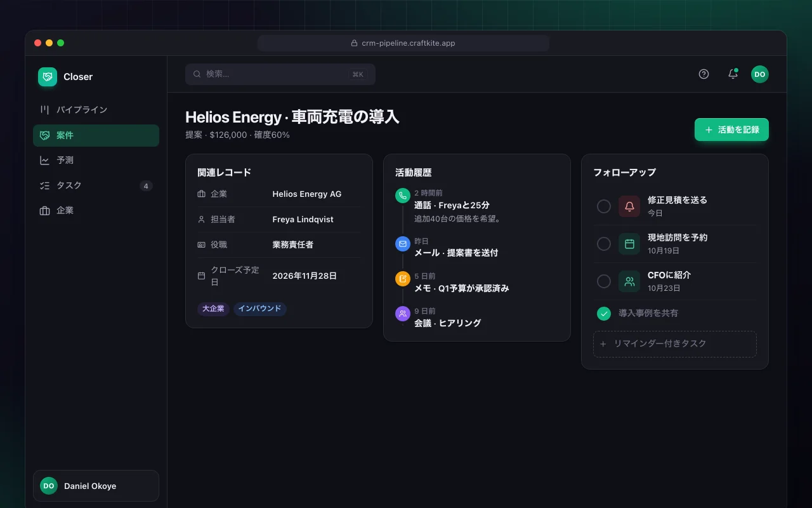
Task: Open the help question-mark icon
Action: (x=704, y=74)
